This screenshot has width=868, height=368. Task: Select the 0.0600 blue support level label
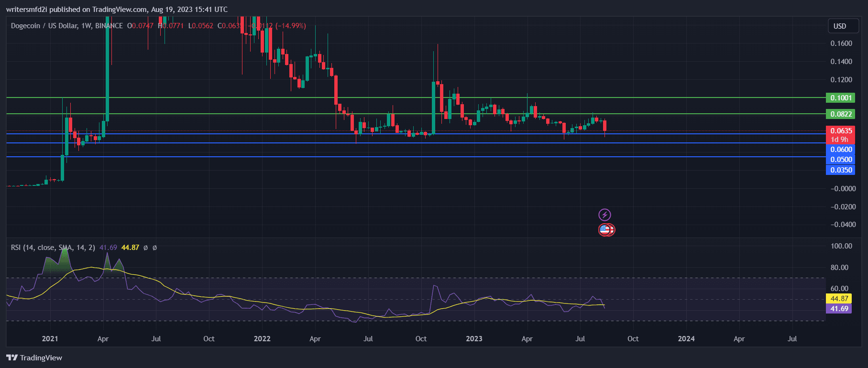tap(840, 150)
